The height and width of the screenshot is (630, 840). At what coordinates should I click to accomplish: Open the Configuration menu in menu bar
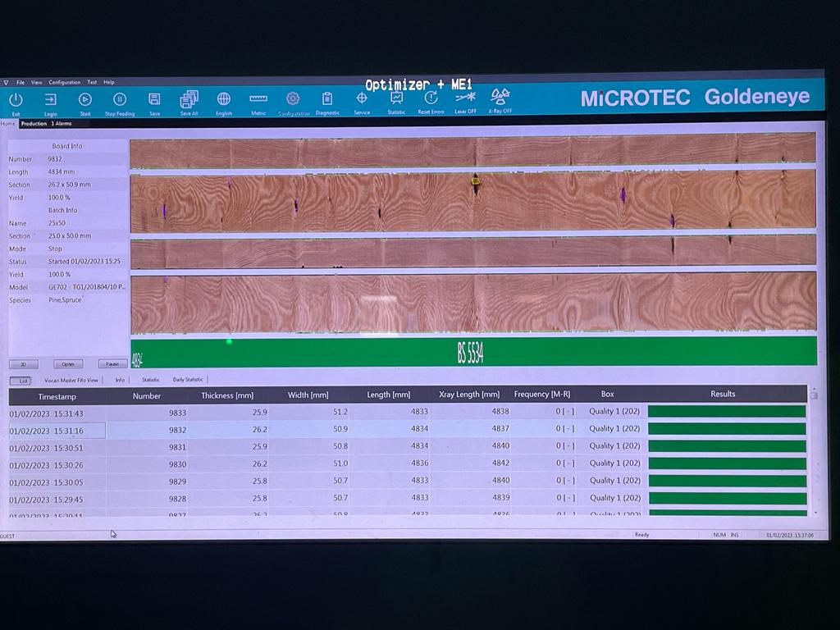coord(64,83)
